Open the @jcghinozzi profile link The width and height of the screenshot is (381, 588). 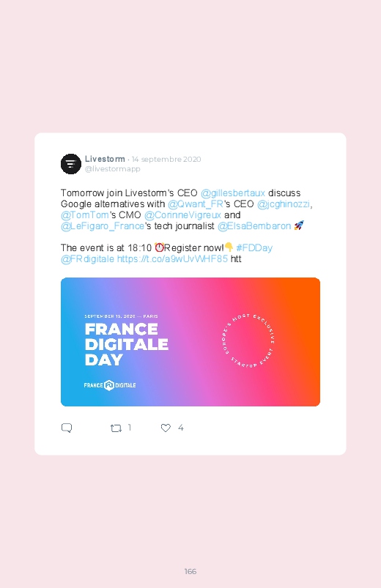284,204
